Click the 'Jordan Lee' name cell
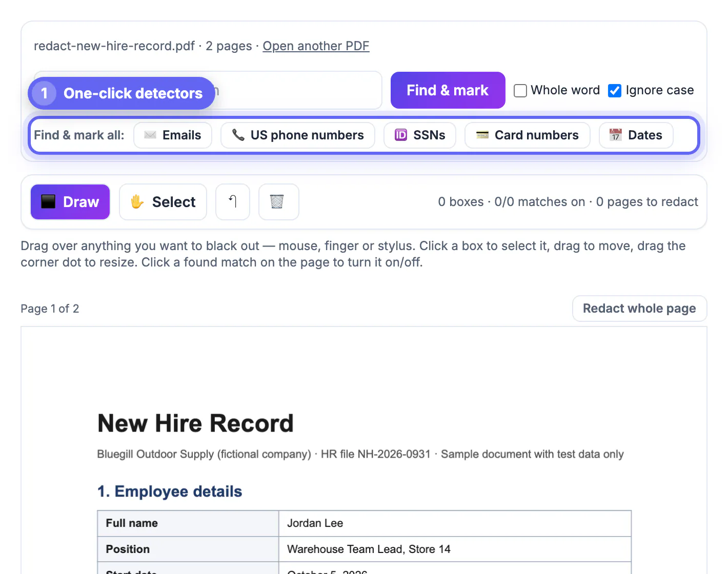This screenshot has height=574, width=728. tap(455, 523)
